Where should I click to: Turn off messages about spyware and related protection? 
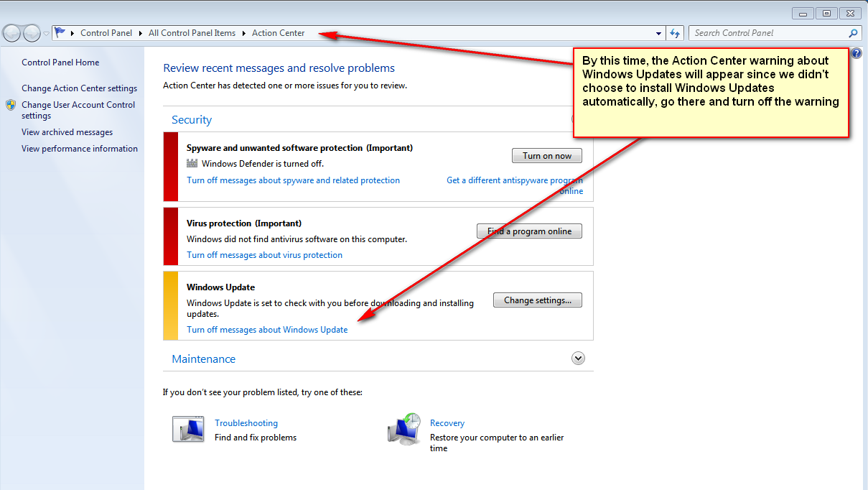click(293, 180)
